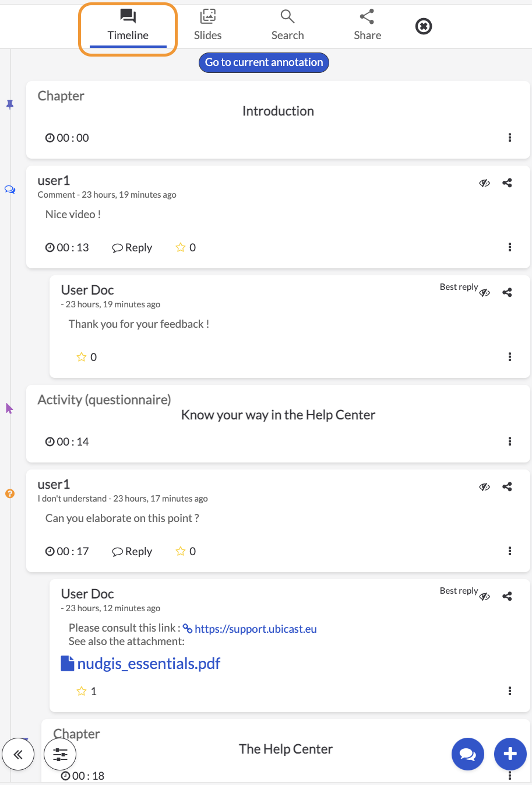The width and height of the screenshot is (532, 785).
Task: Open the more options of 'Nice video !' comment
Action: [x=510, y=247]
